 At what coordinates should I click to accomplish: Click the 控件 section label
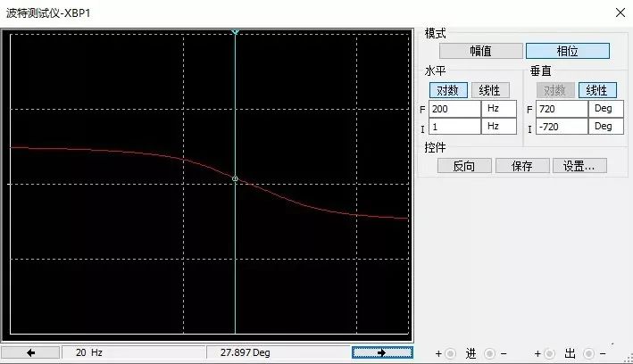pos(435,147)
